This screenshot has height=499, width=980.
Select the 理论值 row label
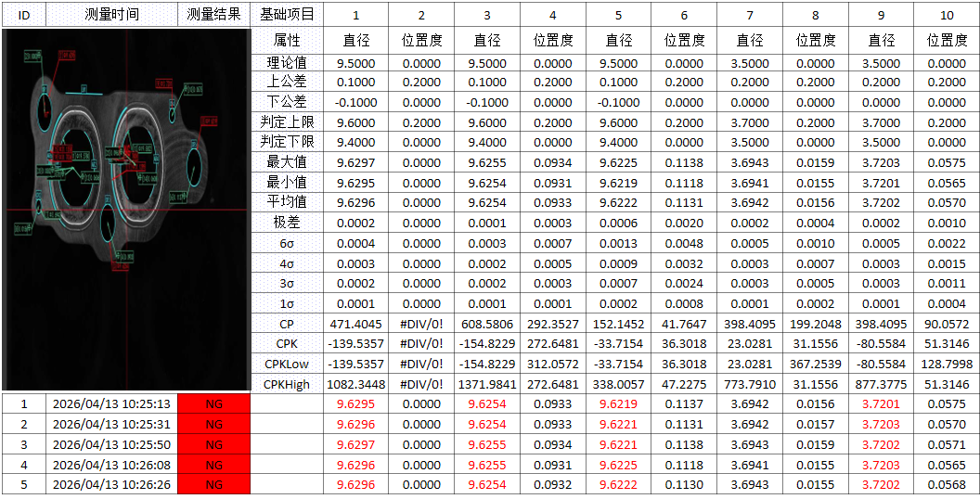287,64
